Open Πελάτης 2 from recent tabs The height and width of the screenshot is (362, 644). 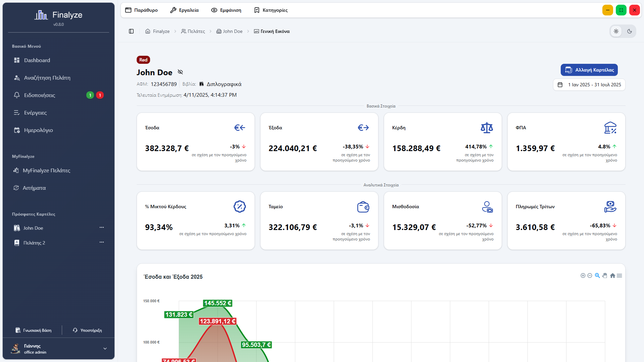[x=34, y=243]
